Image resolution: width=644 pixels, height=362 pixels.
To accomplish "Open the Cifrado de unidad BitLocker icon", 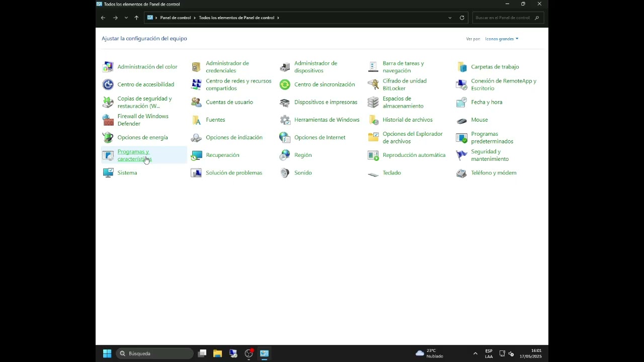I will pyautogui.click(x=373, y=84).
